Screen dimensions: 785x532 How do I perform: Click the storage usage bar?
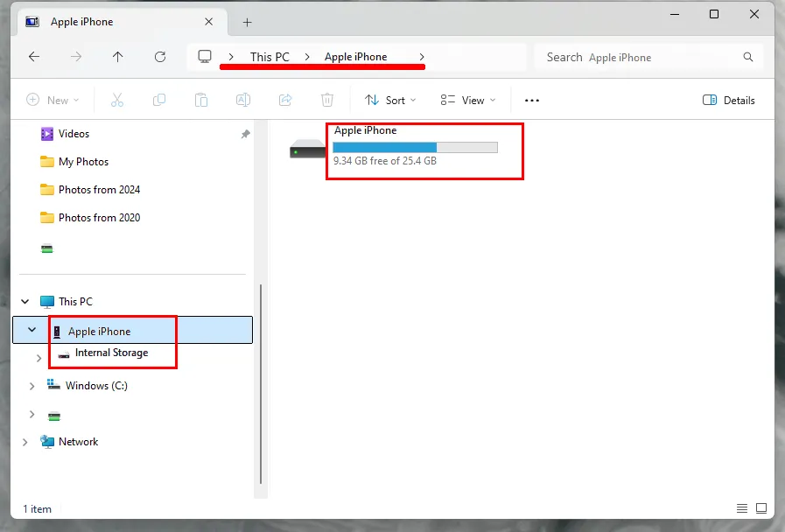pos(415,147)
